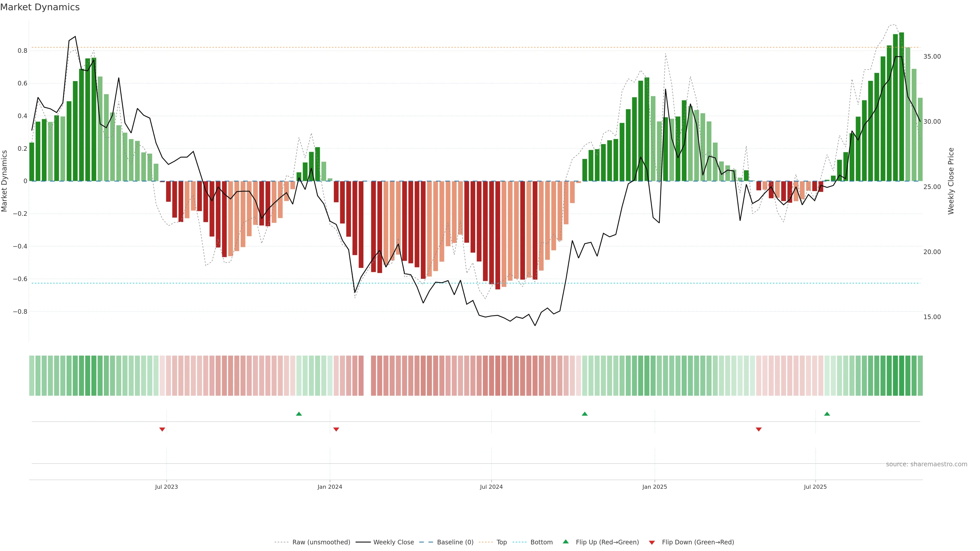Click the green flip-up marker after Jul 2025
The width and height of the screenshot is (980, 551).
(827, 414)
